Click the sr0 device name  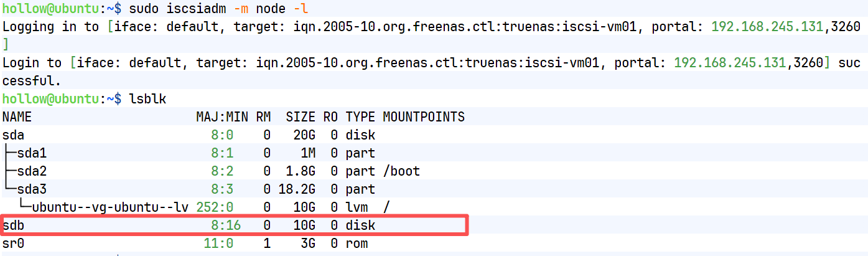[14, 243]
